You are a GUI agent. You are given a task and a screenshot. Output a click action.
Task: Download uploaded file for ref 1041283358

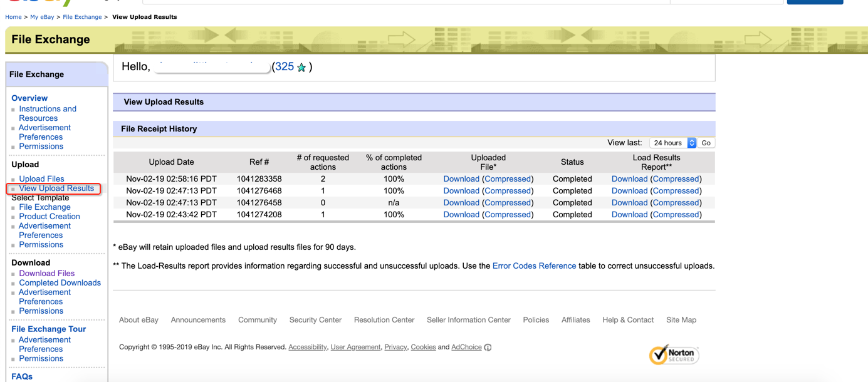point(461,179)
